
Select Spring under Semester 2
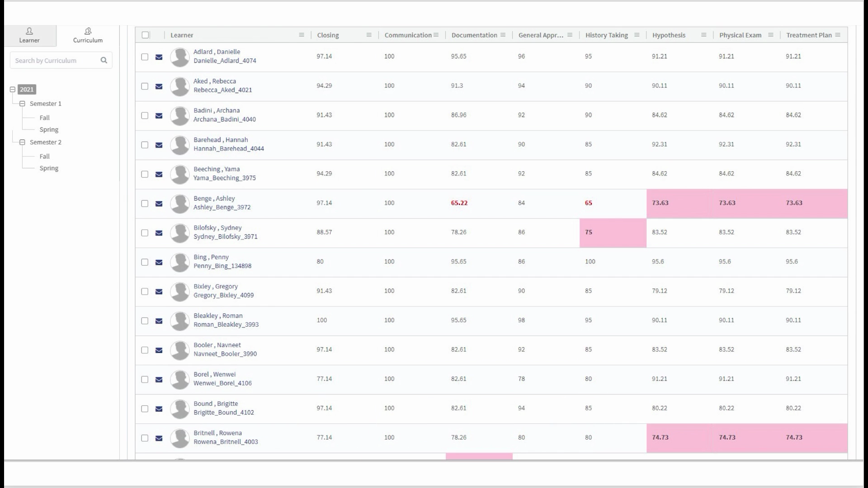[49, 168]
